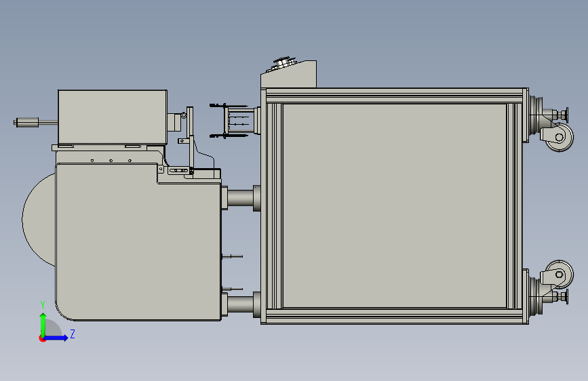The height and width of the screenshot is (381, 588).
Task: Select the upper connecting shaft between units
Action: tap(241, 198)
